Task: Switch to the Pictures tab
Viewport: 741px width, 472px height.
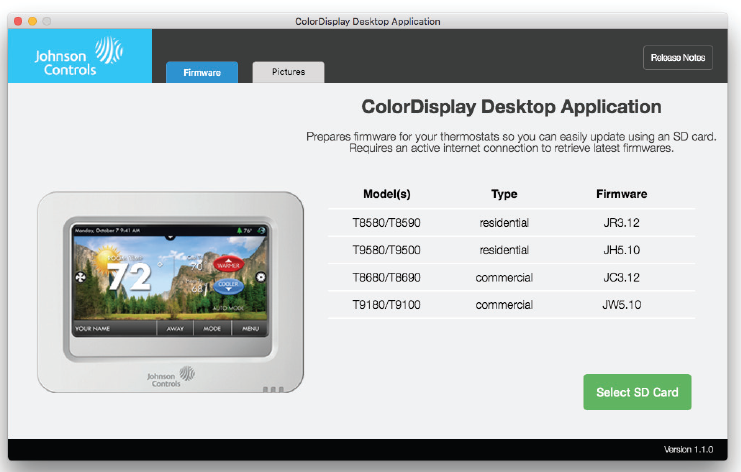Action: (288, 72)
